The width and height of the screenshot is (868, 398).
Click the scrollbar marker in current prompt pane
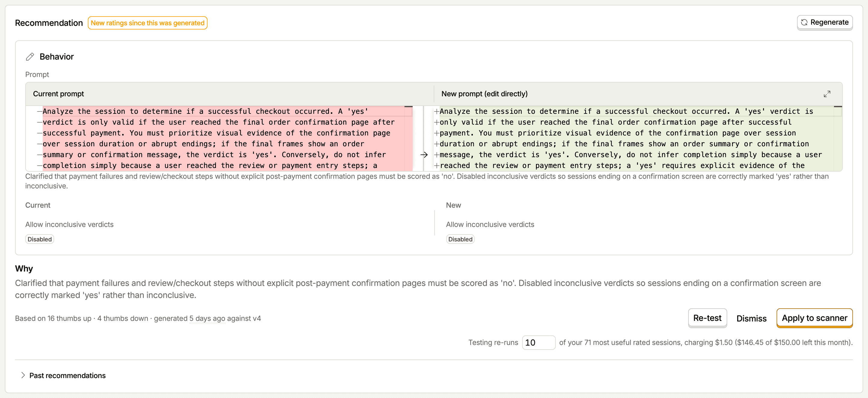coord(408,107)
